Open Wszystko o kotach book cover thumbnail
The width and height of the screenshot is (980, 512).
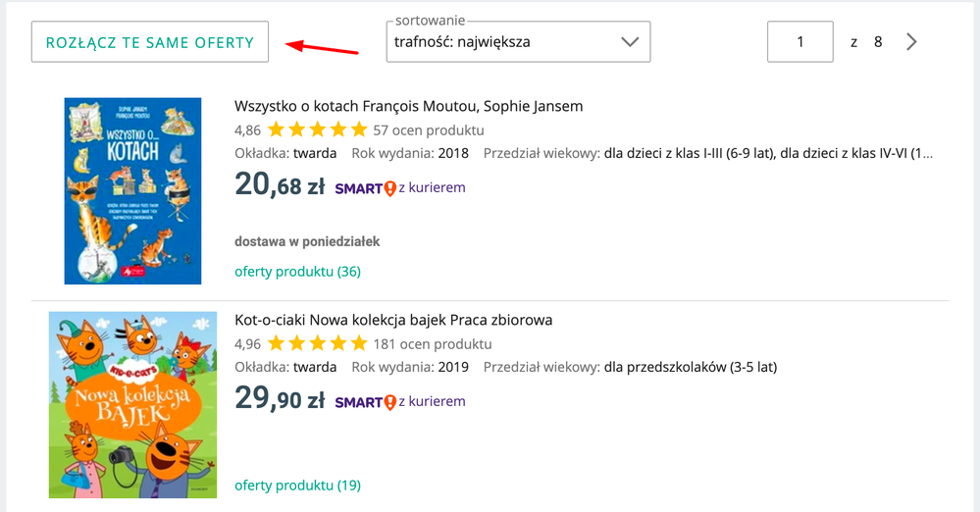click(132, 190)
